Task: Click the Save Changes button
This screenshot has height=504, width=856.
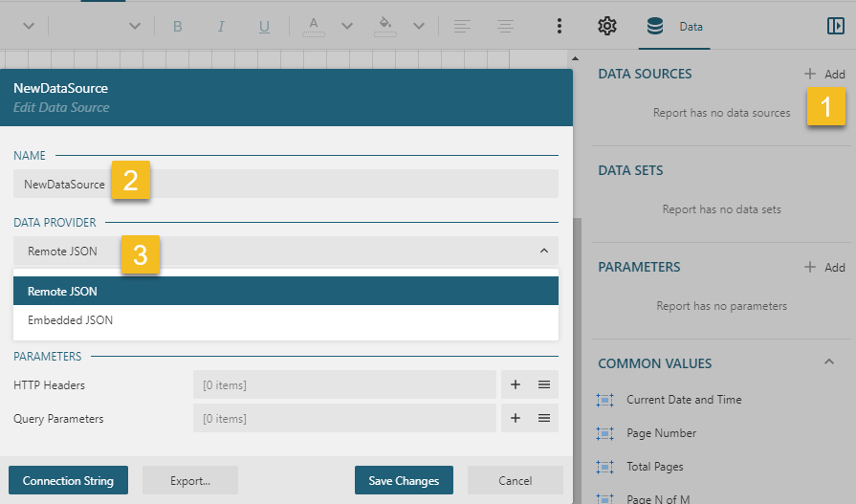Action: click(403, 480)
